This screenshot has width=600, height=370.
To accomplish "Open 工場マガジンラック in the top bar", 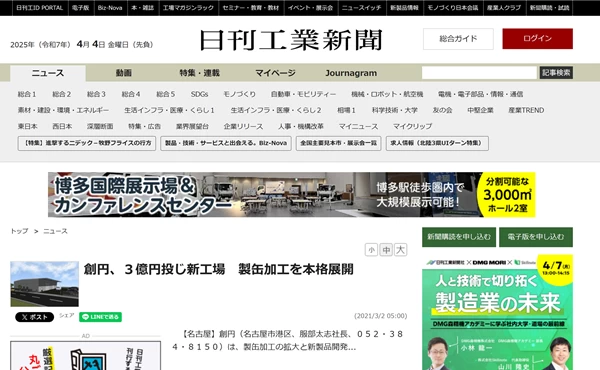I will (188, 8).
